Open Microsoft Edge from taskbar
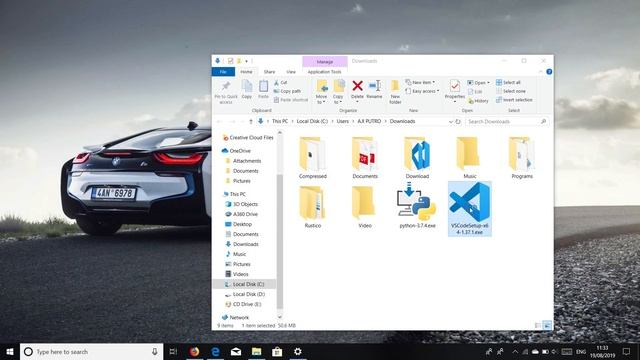640x360 pixels. point(215,351)
